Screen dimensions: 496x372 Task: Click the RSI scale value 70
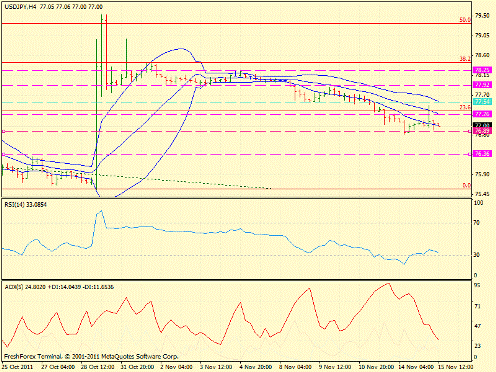click(x=477, y=223)
